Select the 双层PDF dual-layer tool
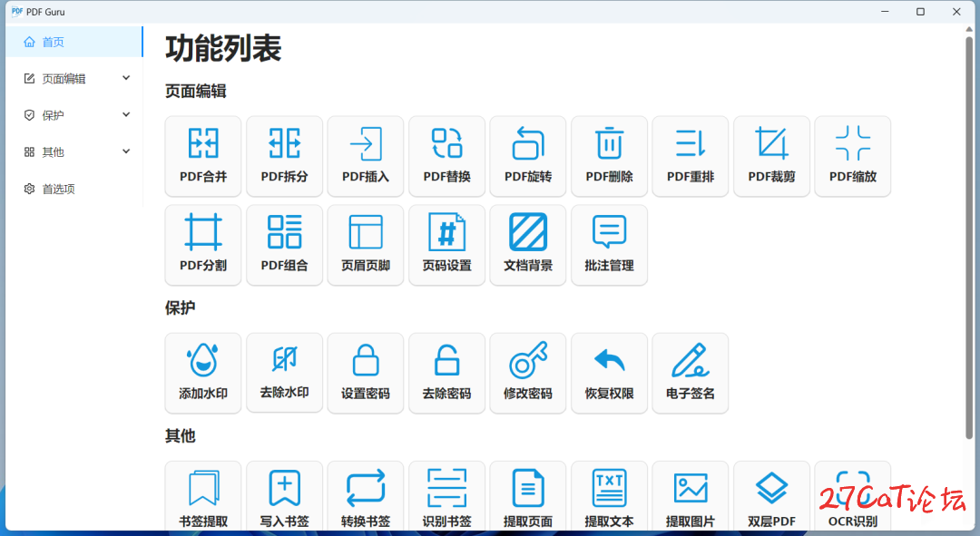Image resolution: width=980 pixels, height=536 pixels. pos(772,497)
